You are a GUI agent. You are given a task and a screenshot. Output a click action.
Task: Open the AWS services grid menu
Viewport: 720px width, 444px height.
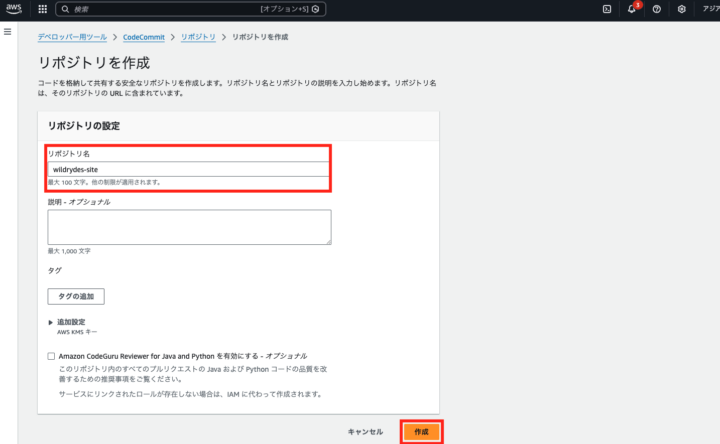coord(42,9)
